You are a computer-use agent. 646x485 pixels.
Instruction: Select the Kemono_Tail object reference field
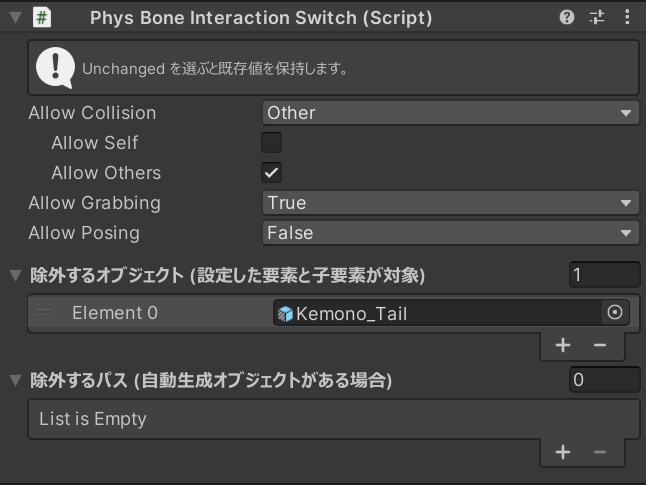[x=440, y=313]
